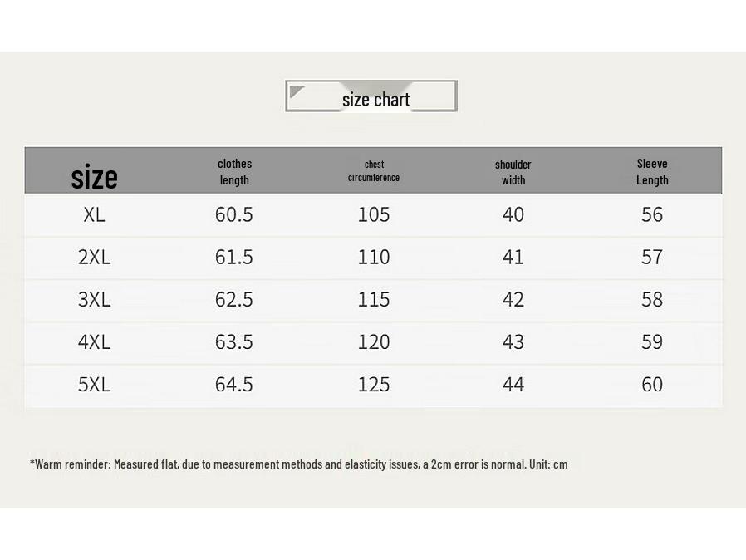Click the 3XL size row label
Screen dimensions: 746x560
(94, 300)
